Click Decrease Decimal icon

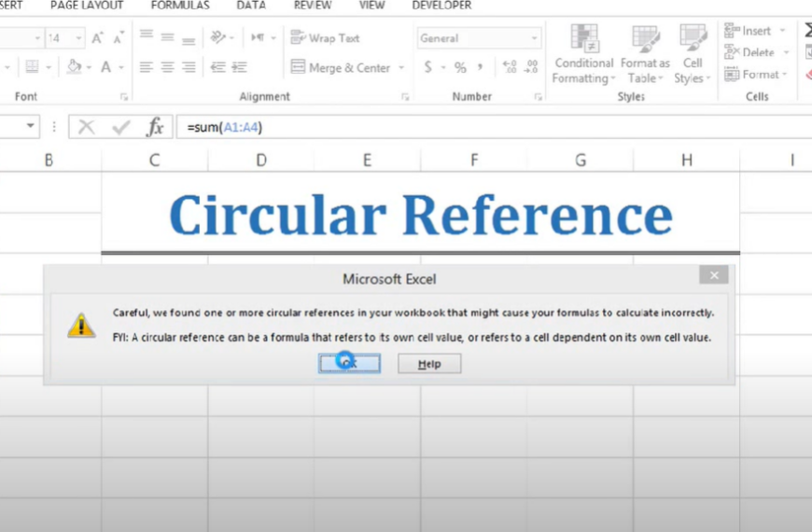click(531, 67)
